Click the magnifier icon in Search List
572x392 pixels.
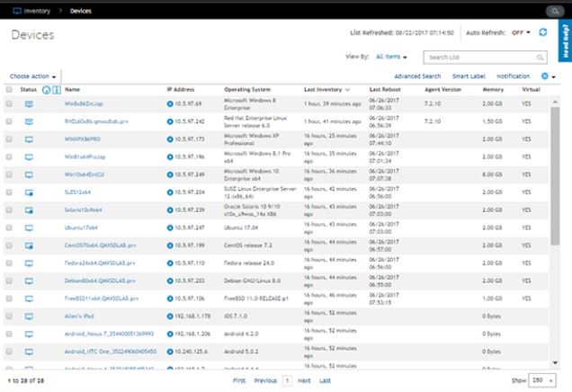point(540,57)
